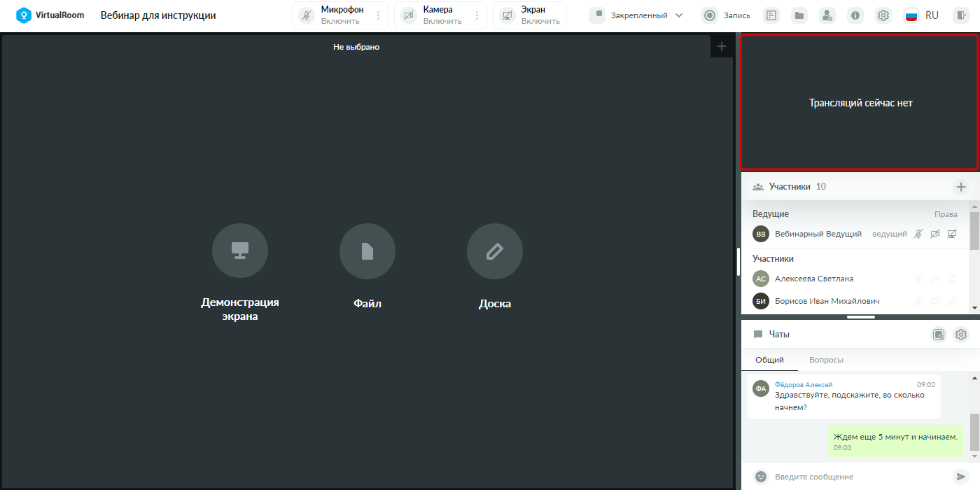Open the files folder icon in header
Image resolution: width=980 pixels, height=490 pixels.
click(799, 15)
